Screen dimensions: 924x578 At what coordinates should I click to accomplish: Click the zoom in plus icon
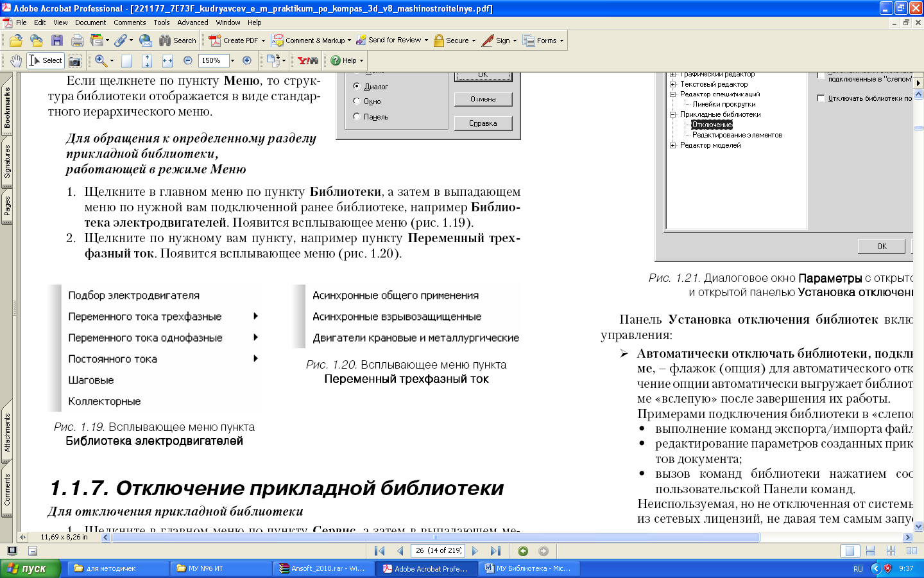pyautogui.click(x=246, y=60)
